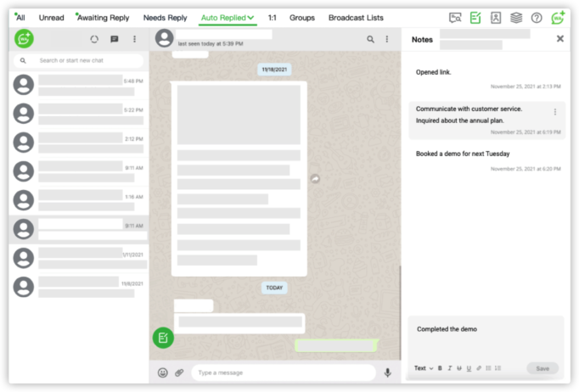Attach a file using the paperclip icon
The image size is (579, 392).
click(x=179, y=372)
